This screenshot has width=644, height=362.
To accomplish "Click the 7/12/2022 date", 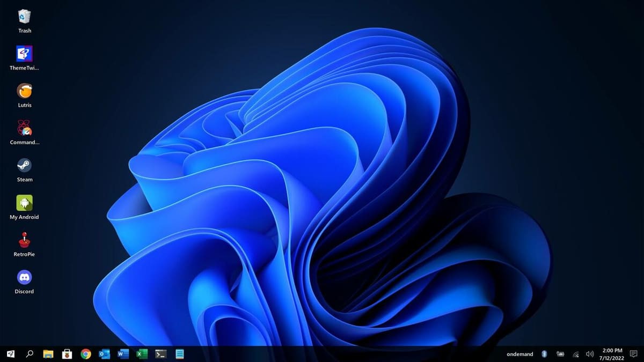I will click(x=611, y=357).
